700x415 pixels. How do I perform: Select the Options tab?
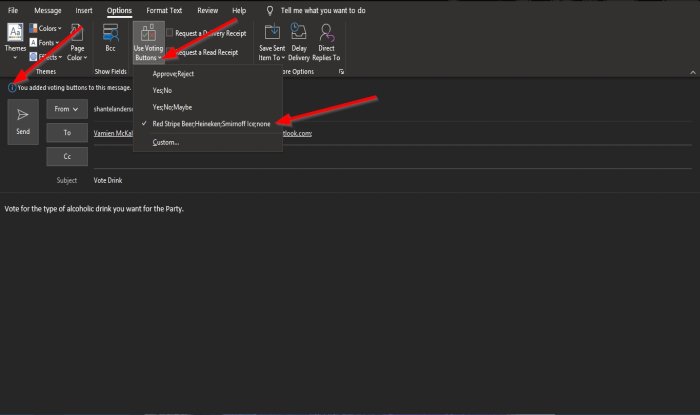pos(119,10)
